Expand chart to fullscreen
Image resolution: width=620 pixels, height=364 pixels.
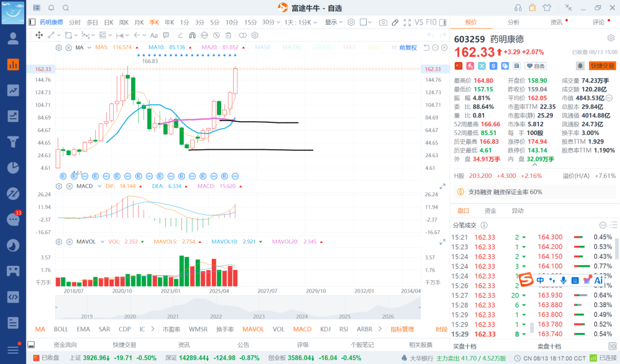(407, 22)
